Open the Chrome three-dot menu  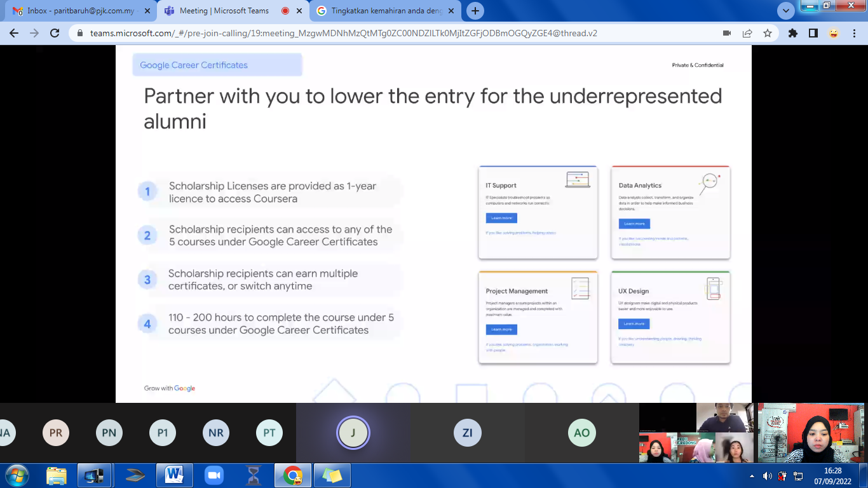coord(853,33)
